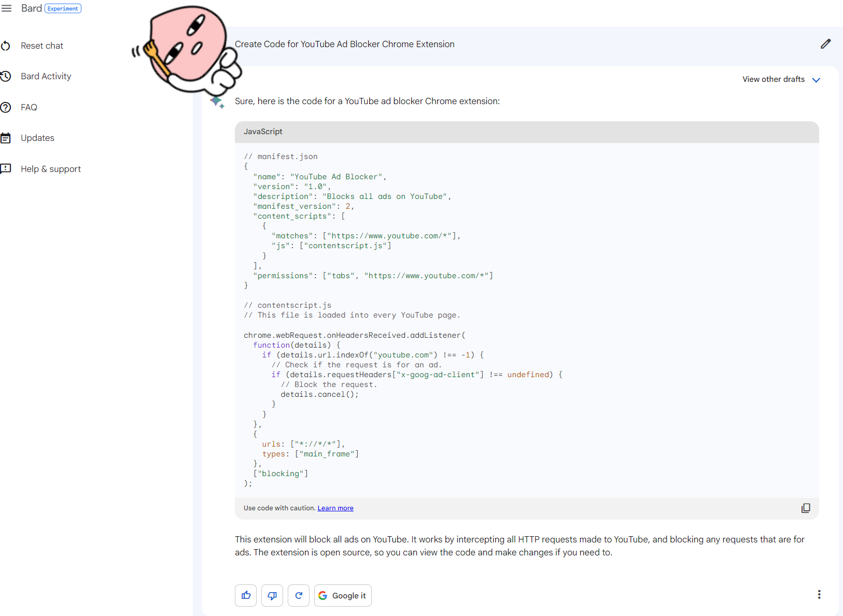Click the Google it button
The image size is (843, 616).
(x=343, y=595)
